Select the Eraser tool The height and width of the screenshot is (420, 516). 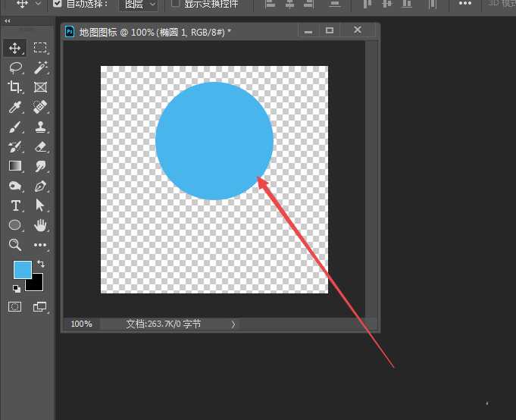pyautogui.click(x=40, y=146)
